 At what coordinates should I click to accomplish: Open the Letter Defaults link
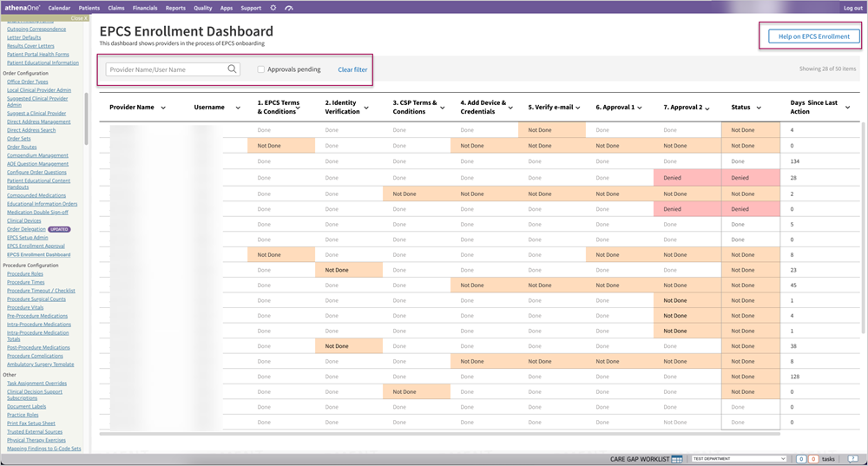pos(23,37)
